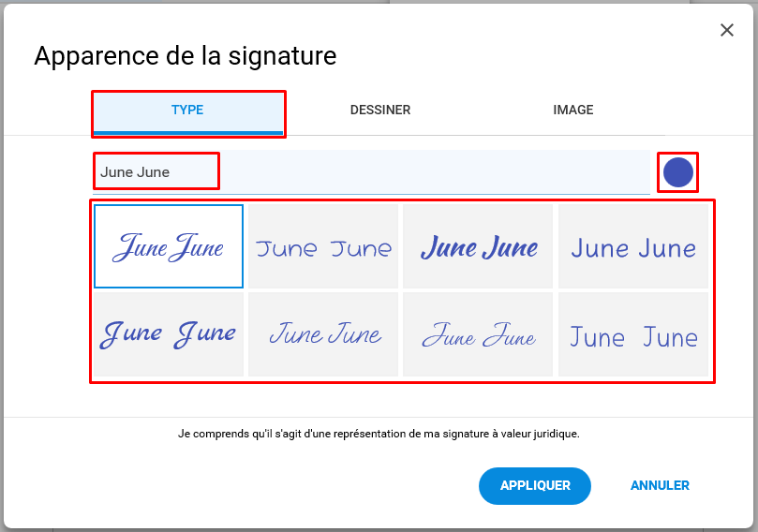758x532 pixels.
Task: Click the June June name text field
Action: point(371,172)
